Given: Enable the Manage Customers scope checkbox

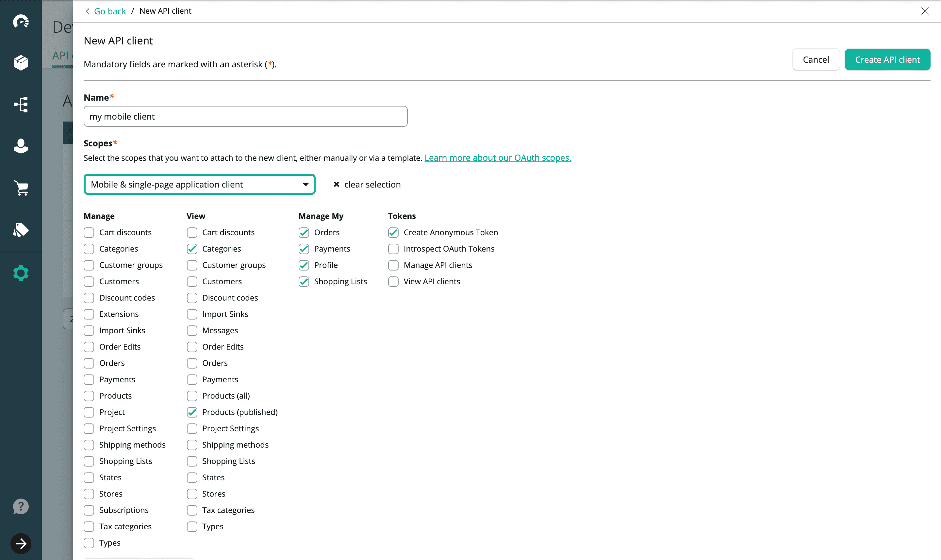Looking at the screenshot, I should pos(89,282).
